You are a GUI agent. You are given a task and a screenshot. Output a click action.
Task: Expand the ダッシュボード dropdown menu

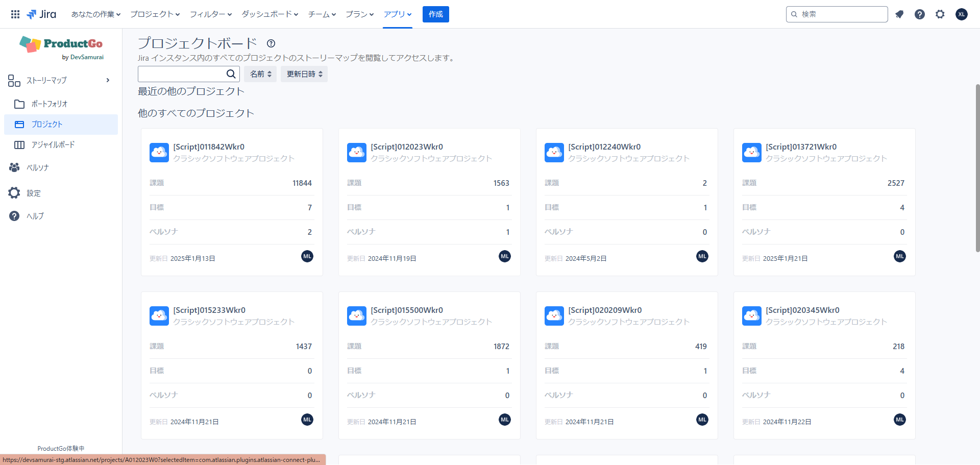(269, 14)
